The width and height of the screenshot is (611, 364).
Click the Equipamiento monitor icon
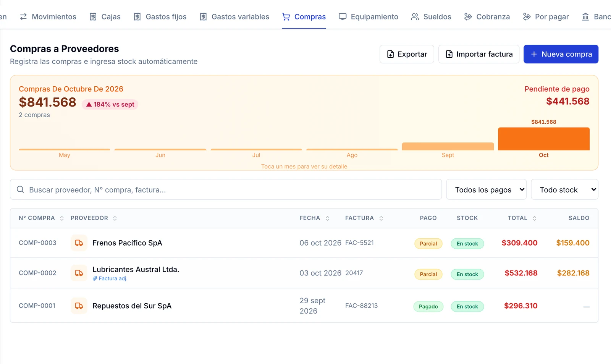343,17
